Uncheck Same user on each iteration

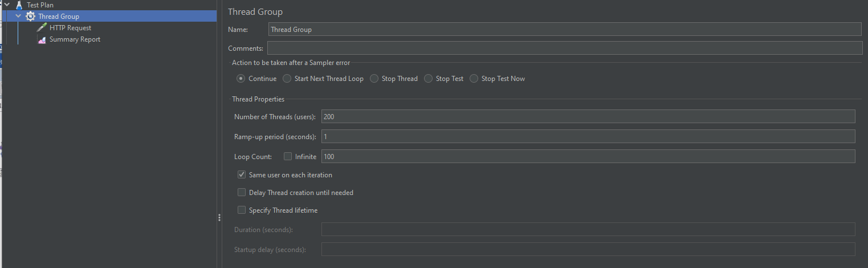242,175
